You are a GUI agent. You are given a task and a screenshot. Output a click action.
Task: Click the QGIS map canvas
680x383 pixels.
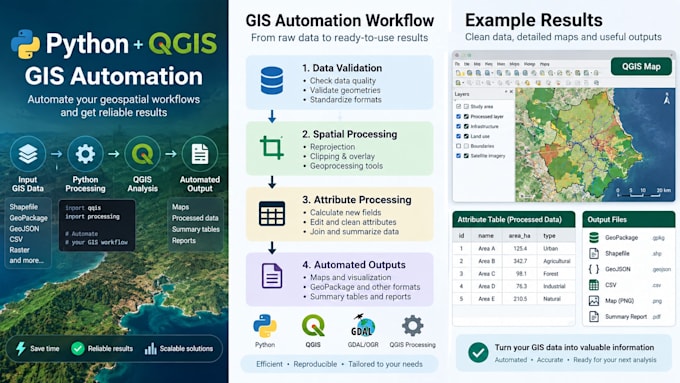click(x=595, y=145)
